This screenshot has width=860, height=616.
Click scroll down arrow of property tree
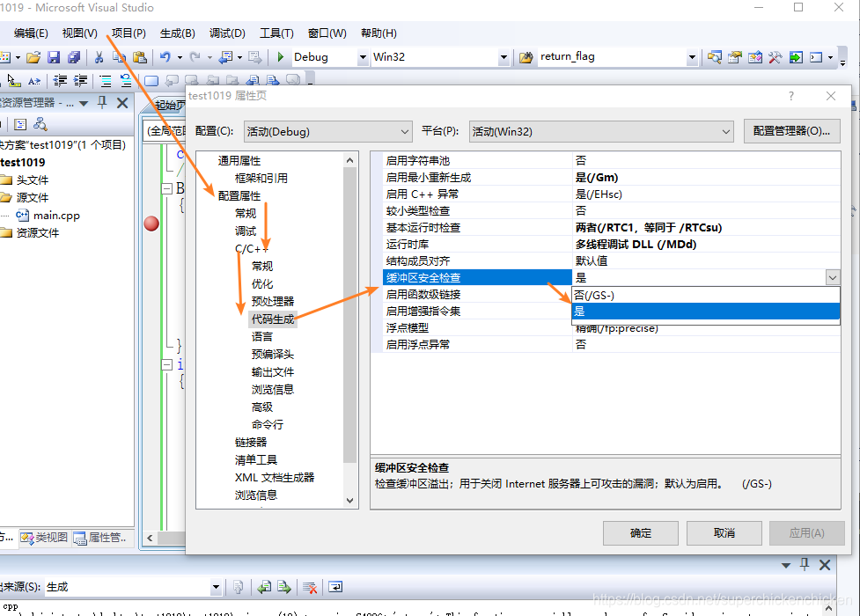click(x=350, y=501)
